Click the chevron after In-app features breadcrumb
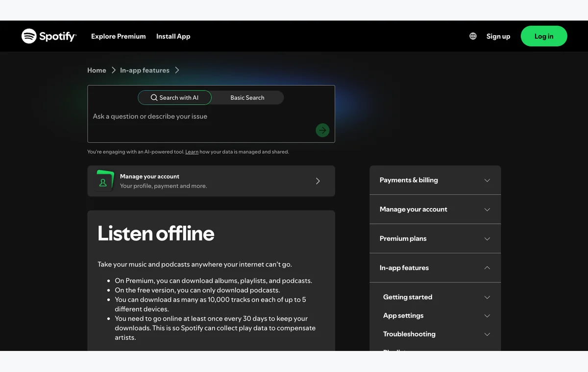This screenshot has height=372, width=588. point(177,70)
